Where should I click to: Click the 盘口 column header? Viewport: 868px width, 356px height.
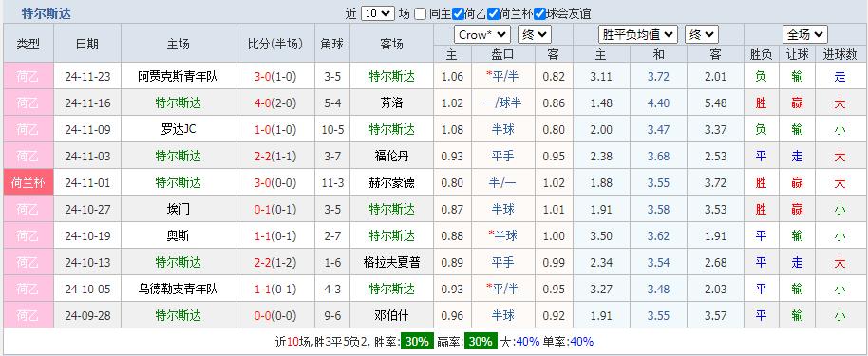pyautogui.click(x=502, y=54)
